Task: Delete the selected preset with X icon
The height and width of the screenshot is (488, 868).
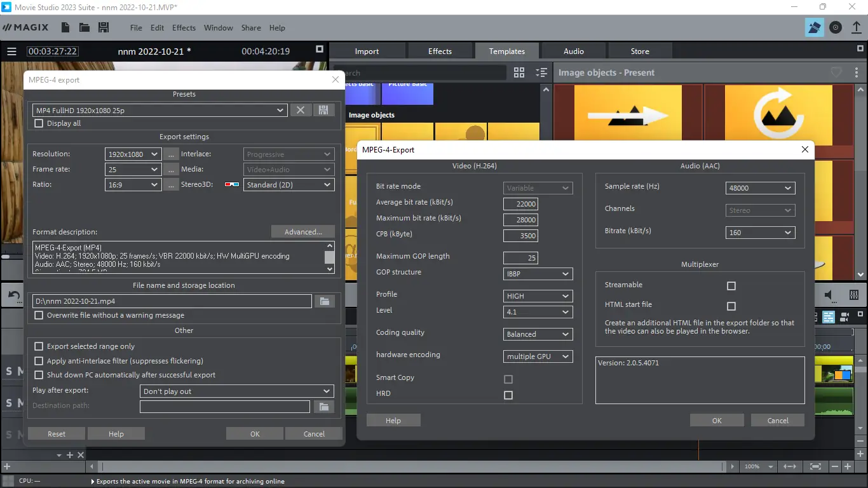Action: tap(301, 110)
